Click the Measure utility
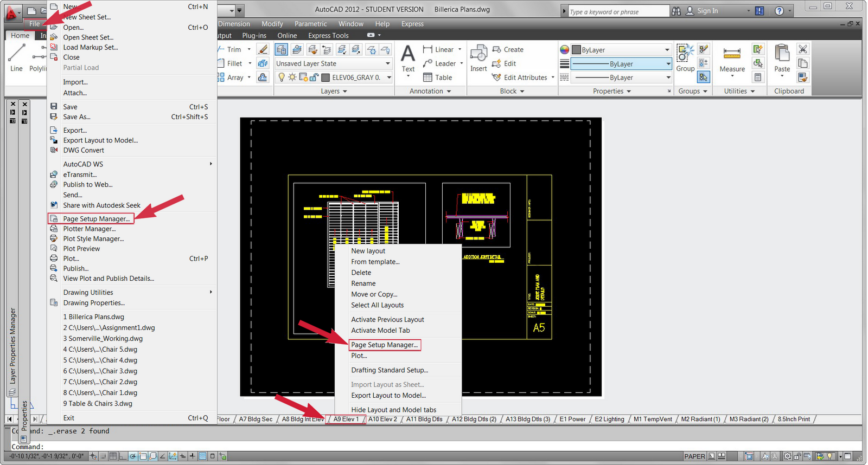 (732, 58)
